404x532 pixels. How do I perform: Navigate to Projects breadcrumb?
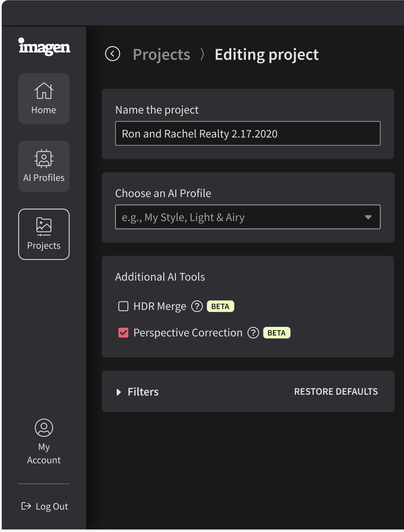click(x=161, y=54)
